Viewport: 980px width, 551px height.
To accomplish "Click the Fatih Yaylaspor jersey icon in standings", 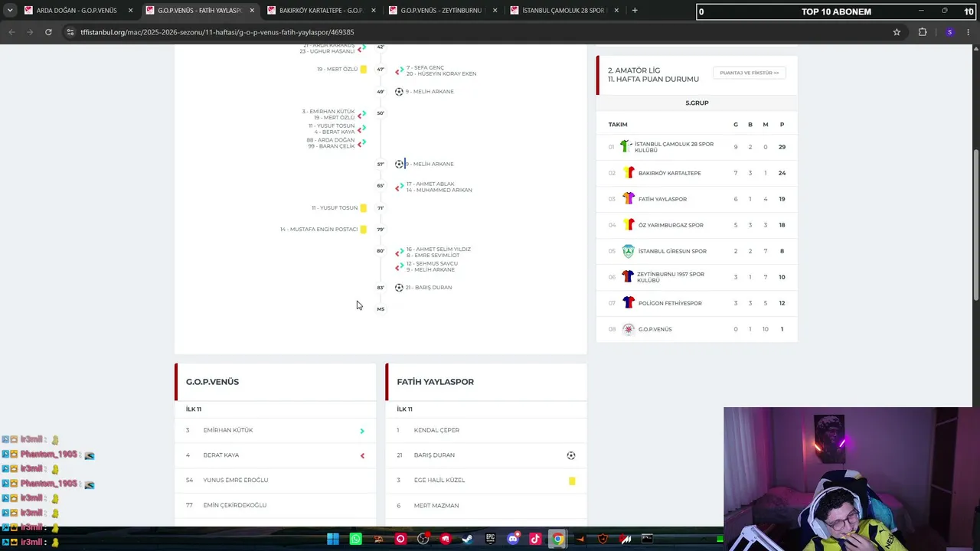I will [629, 199].
